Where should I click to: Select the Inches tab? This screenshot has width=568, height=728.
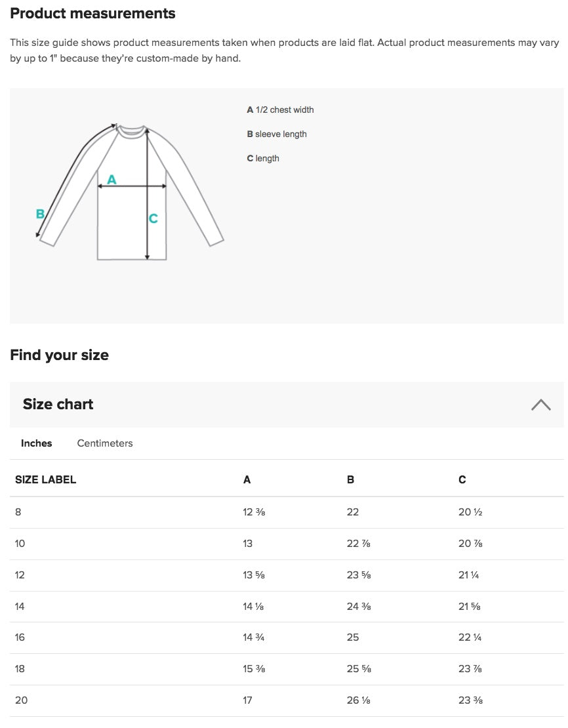click(37, 443)
